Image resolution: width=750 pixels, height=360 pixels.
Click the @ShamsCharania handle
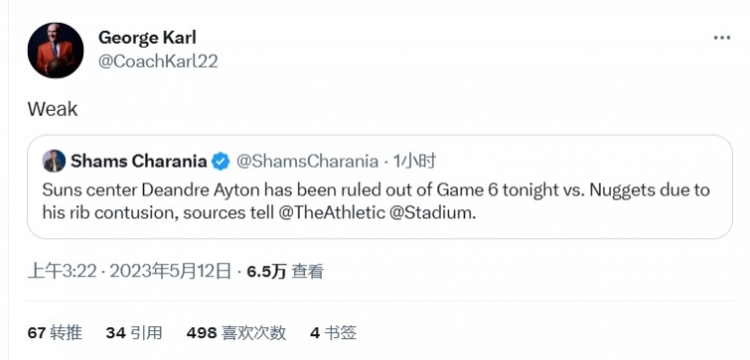(307, 162)
